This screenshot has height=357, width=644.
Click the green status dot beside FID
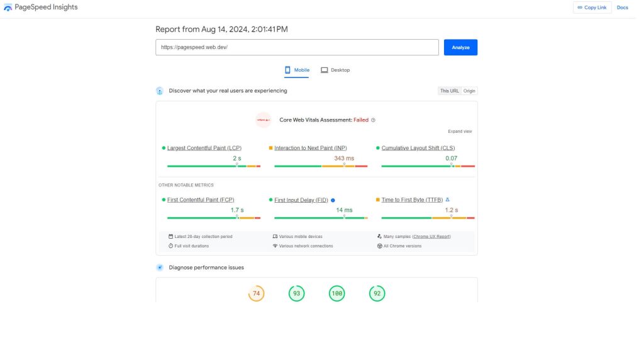tap(270, 200)
